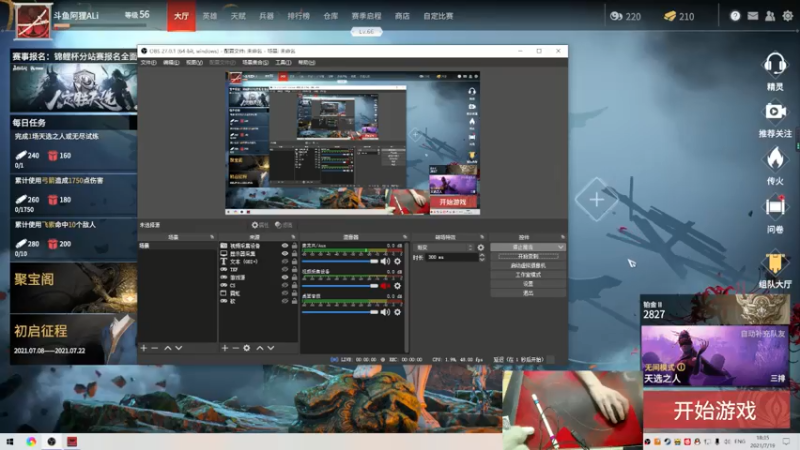
Task: Remove source with the OBS sources minus icon
Action: click(235, 348)
